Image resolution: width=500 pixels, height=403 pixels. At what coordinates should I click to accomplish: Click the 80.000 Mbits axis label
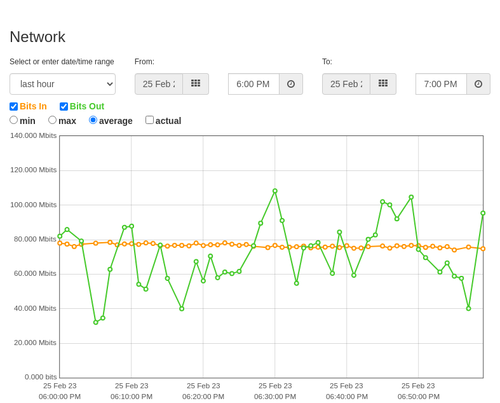tap(35, 239)
